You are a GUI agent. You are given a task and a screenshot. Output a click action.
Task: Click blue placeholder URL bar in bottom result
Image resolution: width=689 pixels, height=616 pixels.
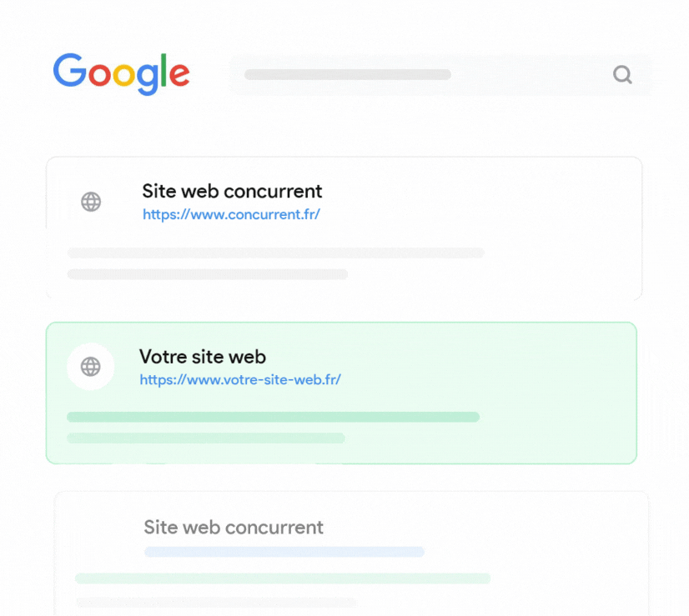(x=284, y=552)
